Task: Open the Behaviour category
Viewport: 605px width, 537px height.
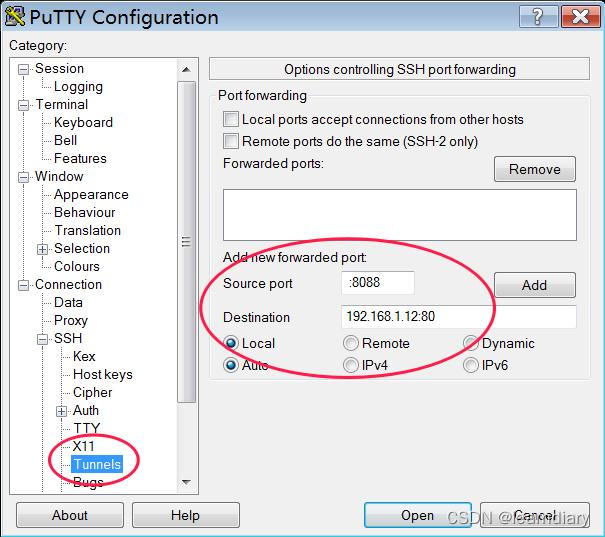Action: [x=84, y=212]
